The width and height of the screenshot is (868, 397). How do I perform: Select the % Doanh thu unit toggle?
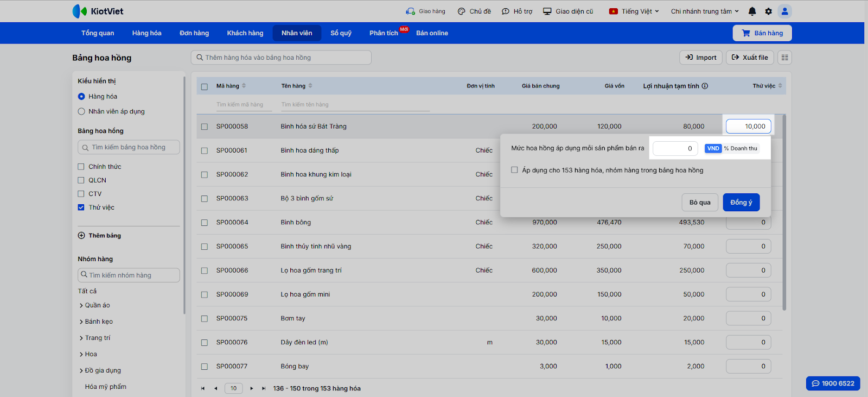click(x=741, y=148)
